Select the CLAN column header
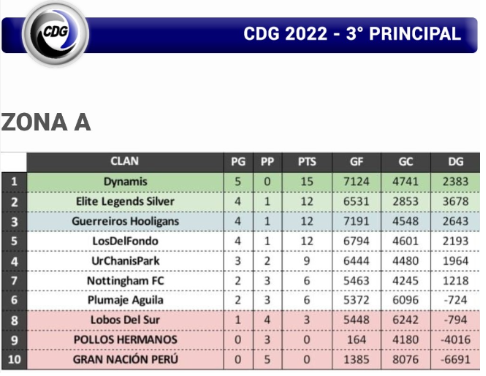486x376 pixels. pyautogui.click(x=125, y=162)
